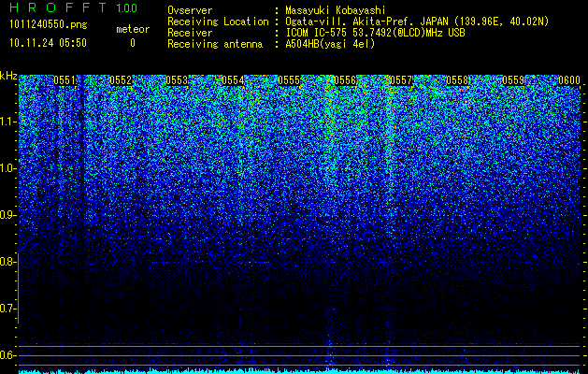Screen dimensions: 588x374
Task: Click the Receiver label
Action: pos(190,33)
